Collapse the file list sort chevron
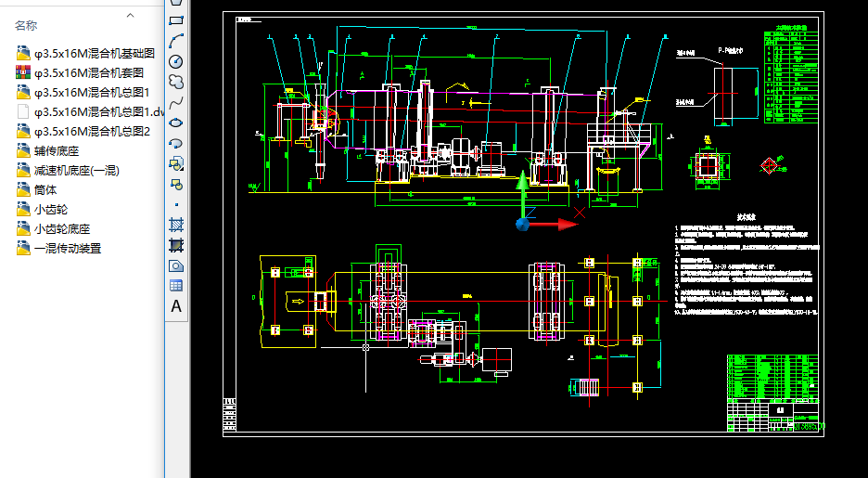Screen dimensions: 868x478 click(x=131, y=16)
